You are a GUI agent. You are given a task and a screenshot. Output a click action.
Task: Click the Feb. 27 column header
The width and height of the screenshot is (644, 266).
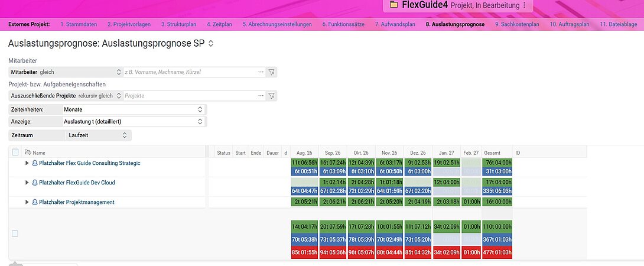click(x=471, y=153)
